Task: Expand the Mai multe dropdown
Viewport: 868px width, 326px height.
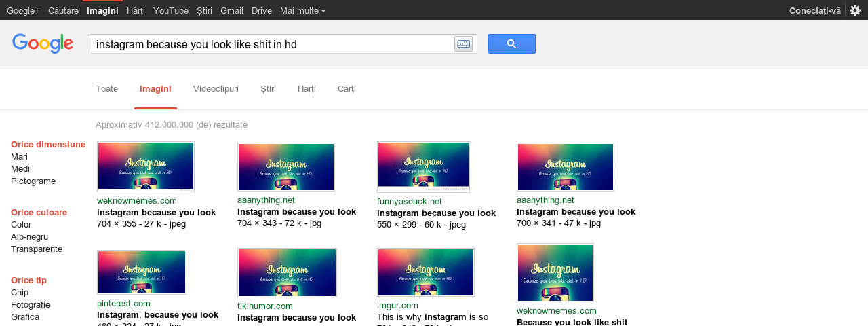Action: pyautogui.click(x=302, y=10)
